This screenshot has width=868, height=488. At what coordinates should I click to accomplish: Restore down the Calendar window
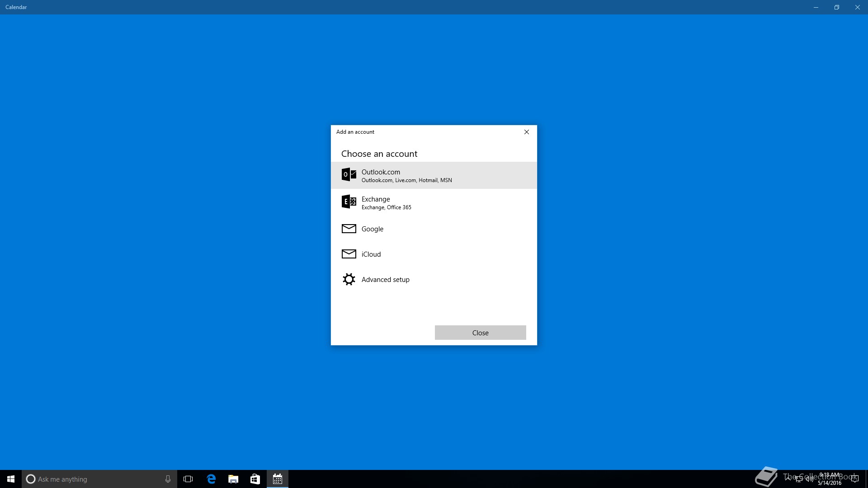[837, 7]
